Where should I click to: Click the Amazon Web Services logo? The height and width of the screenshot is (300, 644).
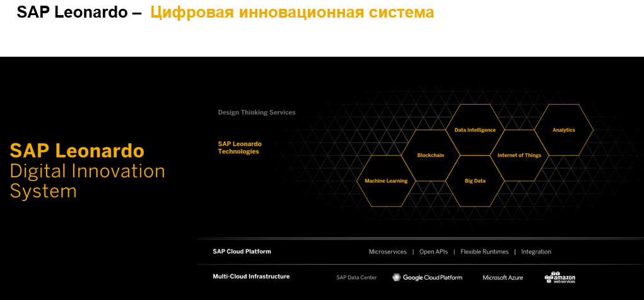click(560, 277)
